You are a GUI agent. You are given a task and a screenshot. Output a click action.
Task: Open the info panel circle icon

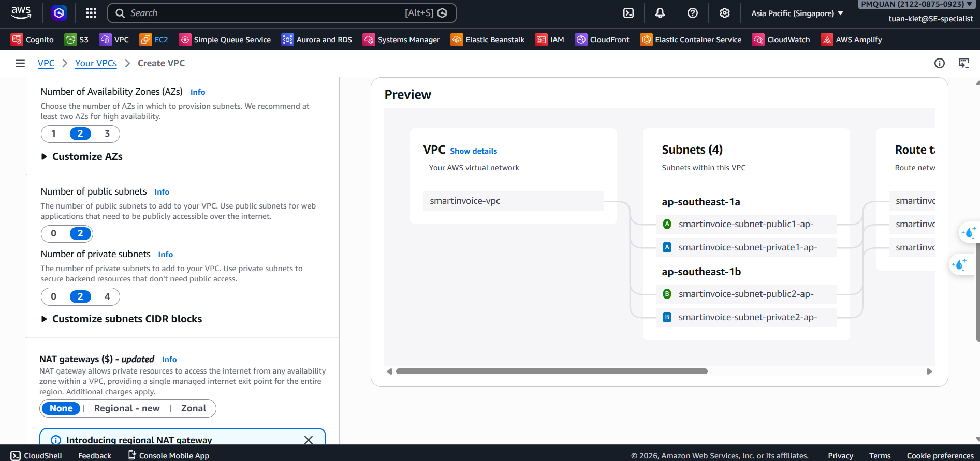click(x=939, y=63)
